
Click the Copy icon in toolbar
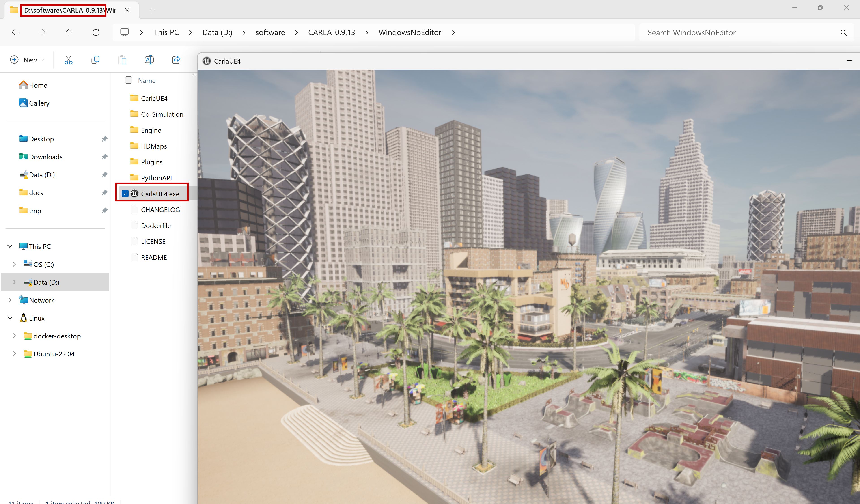click(x=95, y=60)
